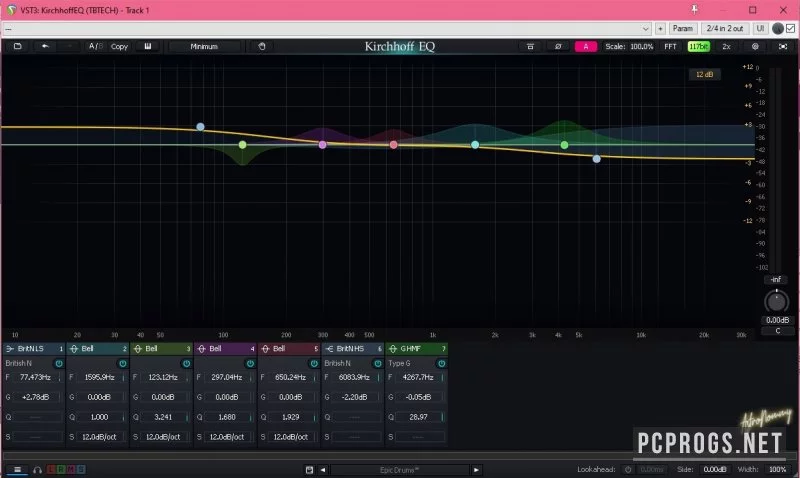
Task: Select the Bell band 3 header
Action: 161,349
